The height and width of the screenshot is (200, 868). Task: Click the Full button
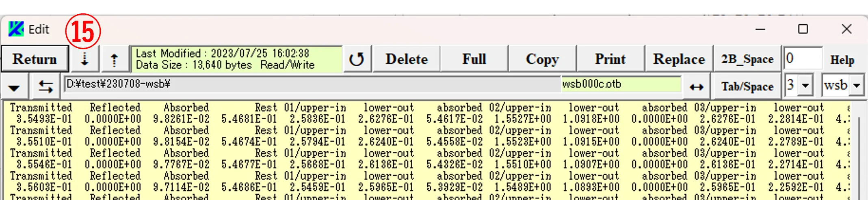point(474,59)
